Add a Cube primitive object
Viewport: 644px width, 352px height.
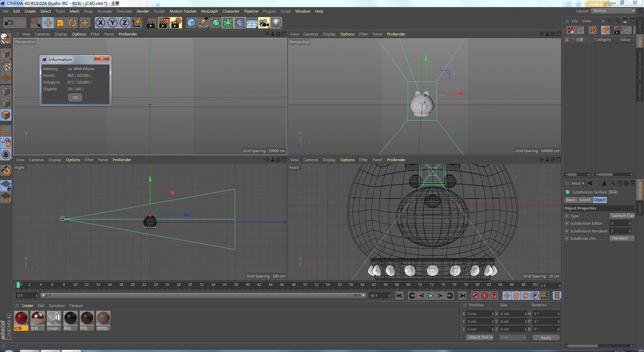pyautogui.click(x=192, y=23)
